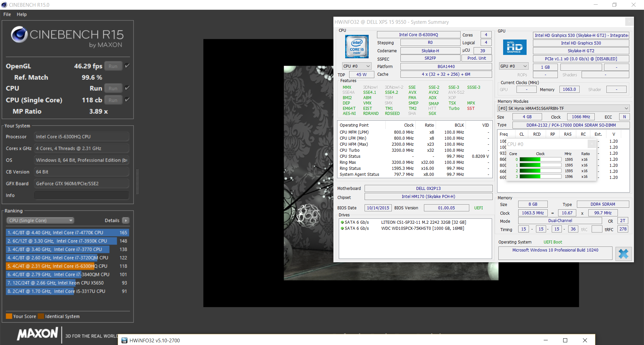The height and width of the screenshot is (345, 644).
Task: Click the HWiNFO32 taskbar window icon
Action: click(124, 340)
